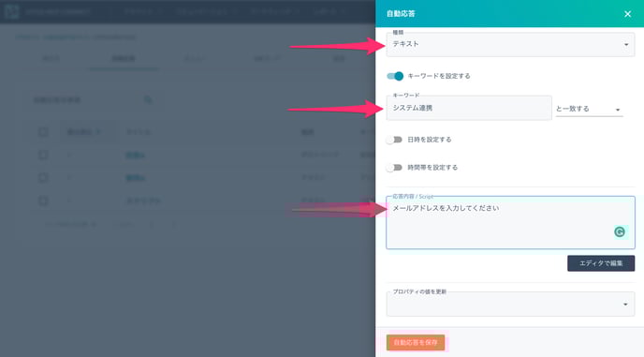Click the magnifier search icon in background page
The width and height of the screenshot is (644, 357).
coord(148,100)
